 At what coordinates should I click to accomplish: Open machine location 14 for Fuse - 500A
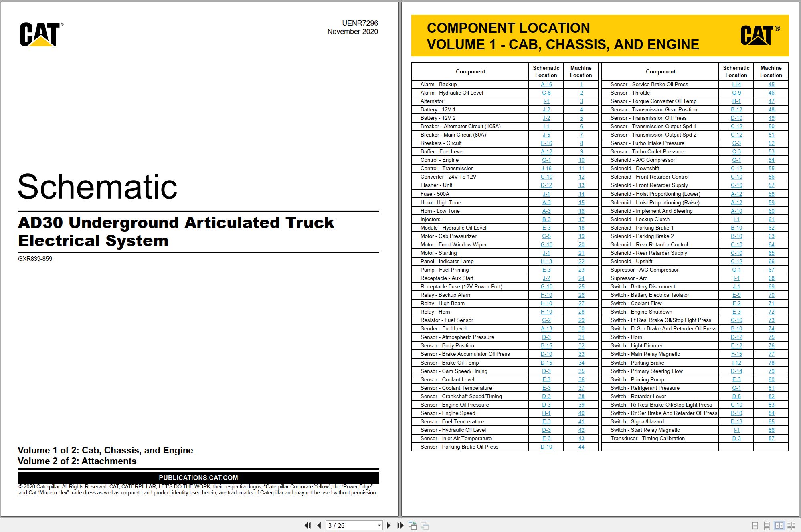pyautogui.click(x=581, y=194)
